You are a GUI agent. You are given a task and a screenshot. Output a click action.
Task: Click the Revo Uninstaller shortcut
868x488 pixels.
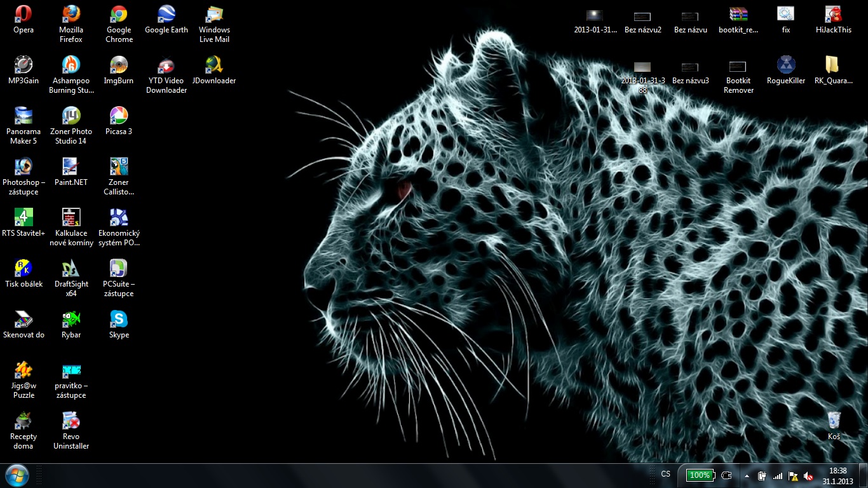71,421
